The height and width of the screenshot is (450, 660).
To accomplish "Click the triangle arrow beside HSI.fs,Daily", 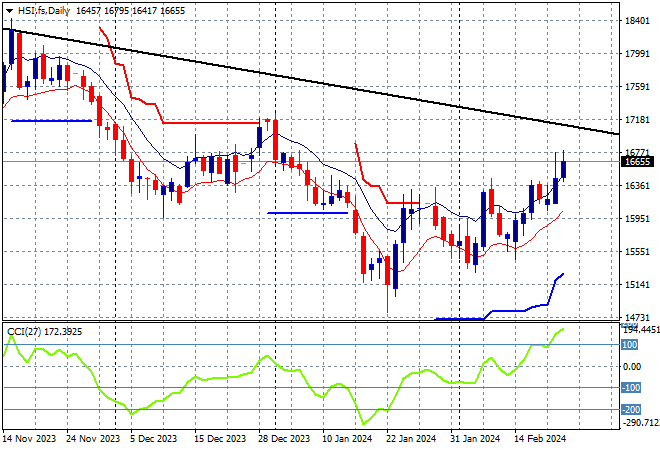I will (9, 11).
